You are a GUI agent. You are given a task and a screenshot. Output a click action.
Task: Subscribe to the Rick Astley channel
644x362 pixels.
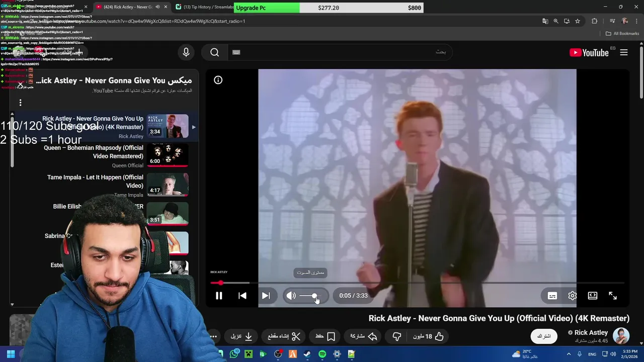tap(544, 336)
